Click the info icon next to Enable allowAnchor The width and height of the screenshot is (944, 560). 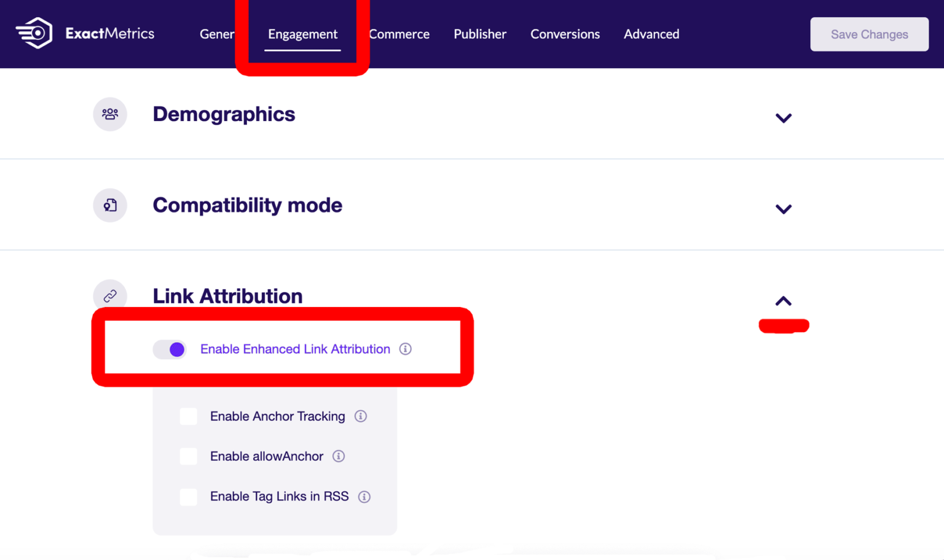coord(339,456)
